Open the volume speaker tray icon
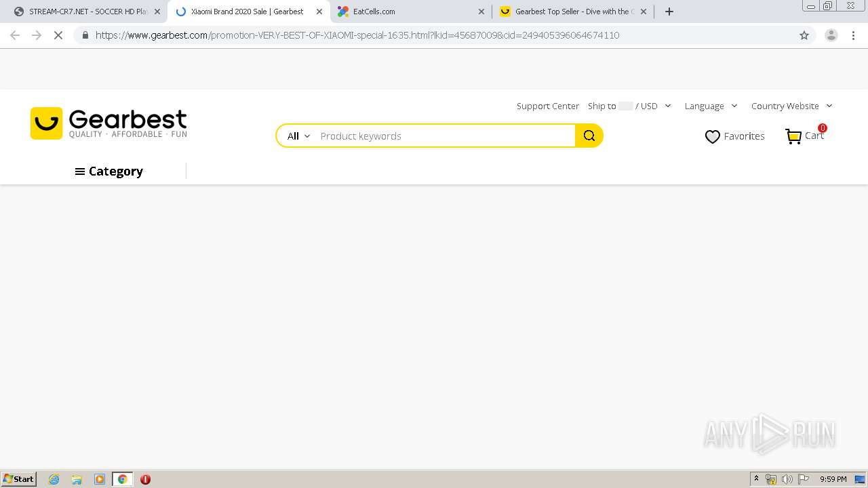The height and width of the screenshot is (488, 868). (x=787, y=479)
